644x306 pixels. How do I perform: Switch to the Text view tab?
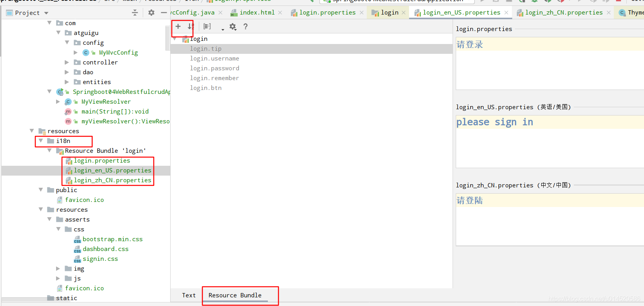click(189, 295)
